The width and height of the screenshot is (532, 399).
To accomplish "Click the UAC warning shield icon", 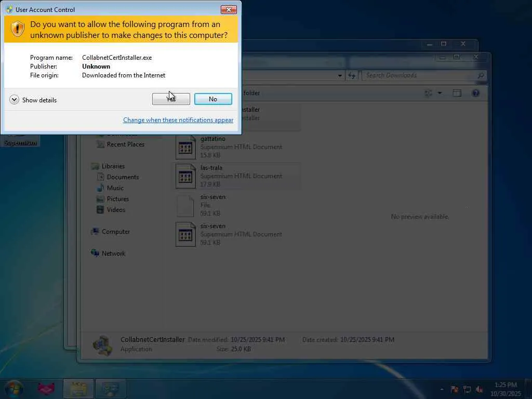I will click(x=17, y=29).
